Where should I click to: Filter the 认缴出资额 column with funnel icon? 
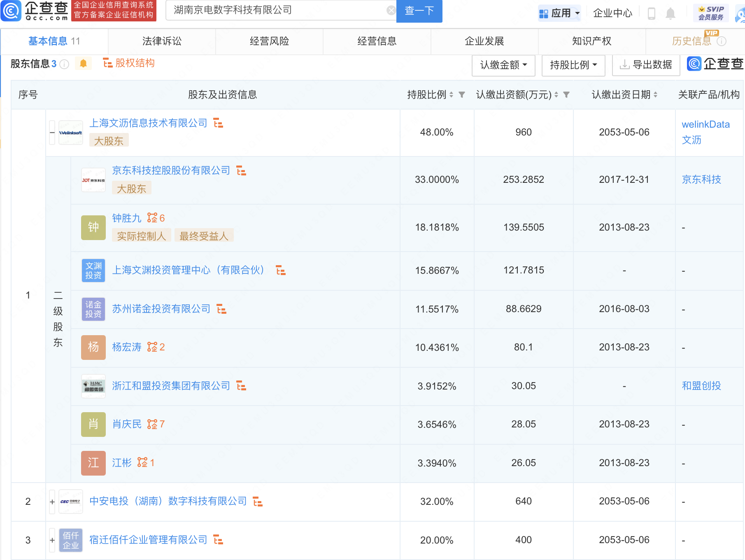[566, 95]
